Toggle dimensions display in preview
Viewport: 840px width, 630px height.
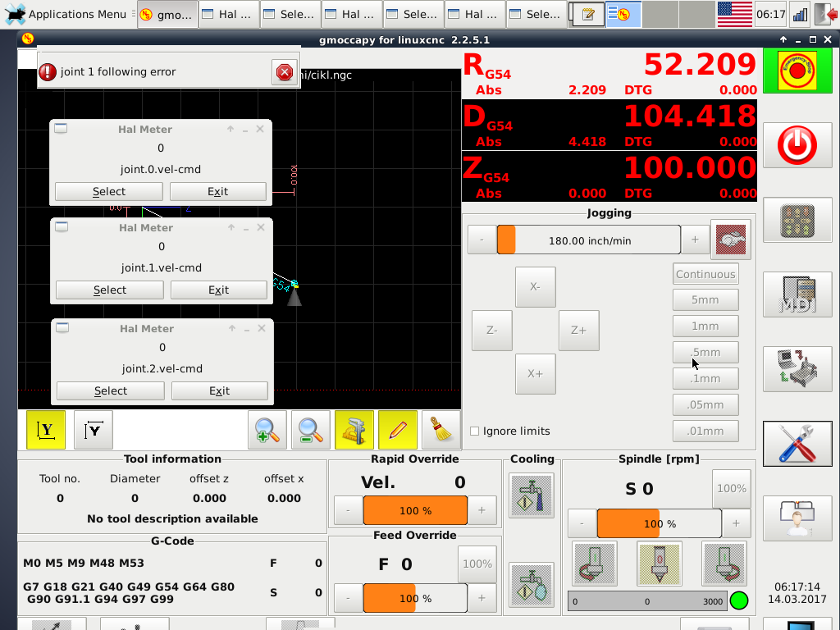click(354, 430)
